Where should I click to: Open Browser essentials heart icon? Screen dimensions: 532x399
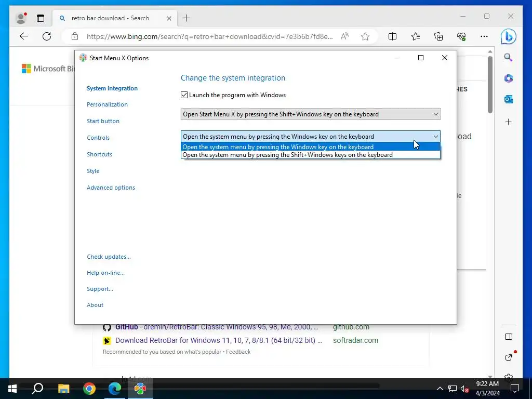pyautogui.click(x=461, y=36)
